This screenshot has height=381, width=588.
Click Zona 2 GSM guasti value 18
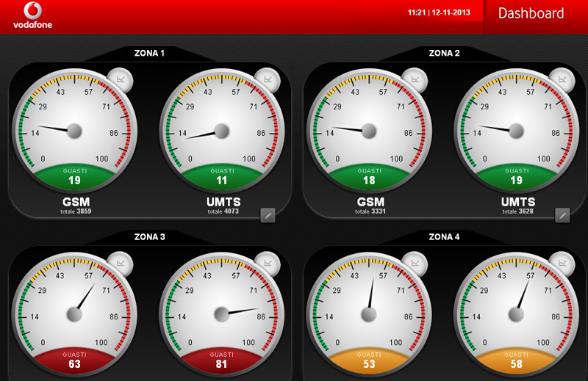point(369,181)
